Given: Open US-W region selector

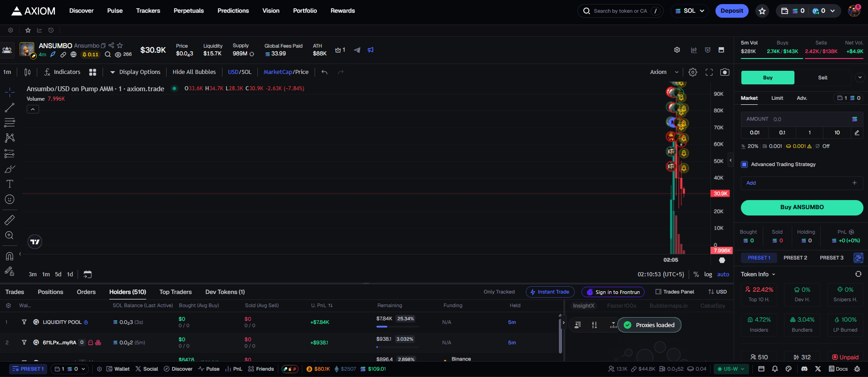Looking at the screenshot, I should coord(731,369).
